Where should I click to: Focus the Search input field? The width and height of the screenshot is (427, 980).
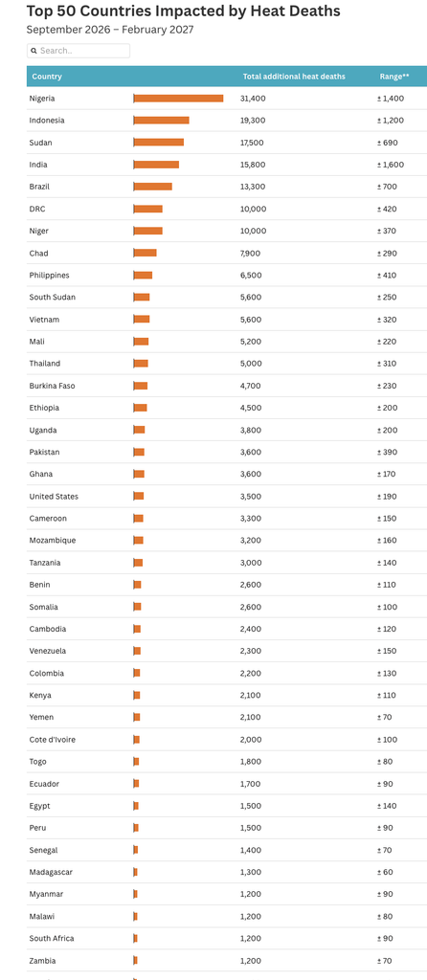79,51
